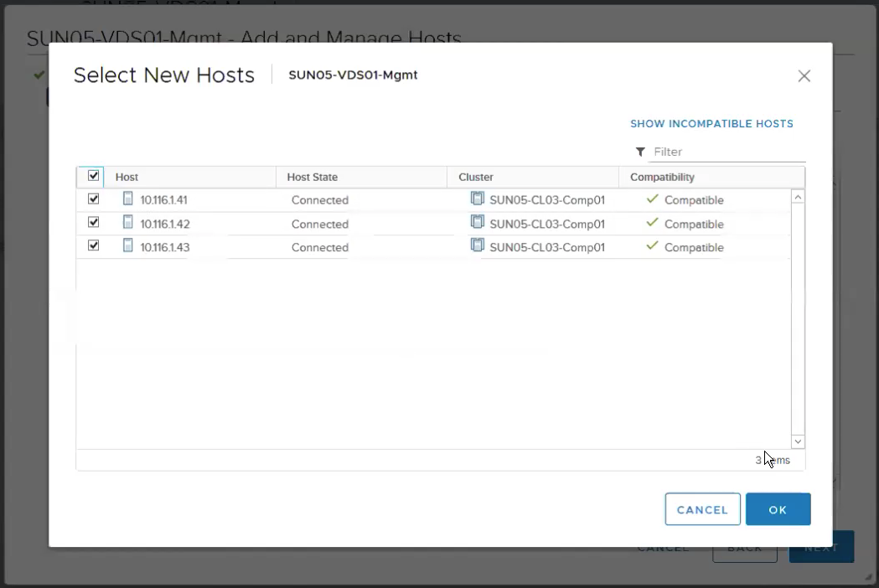Image resolution: width=879 pixels, height=588 pixels.
Task: Select host address 10.116.1.42
Action: coord(165,224)
